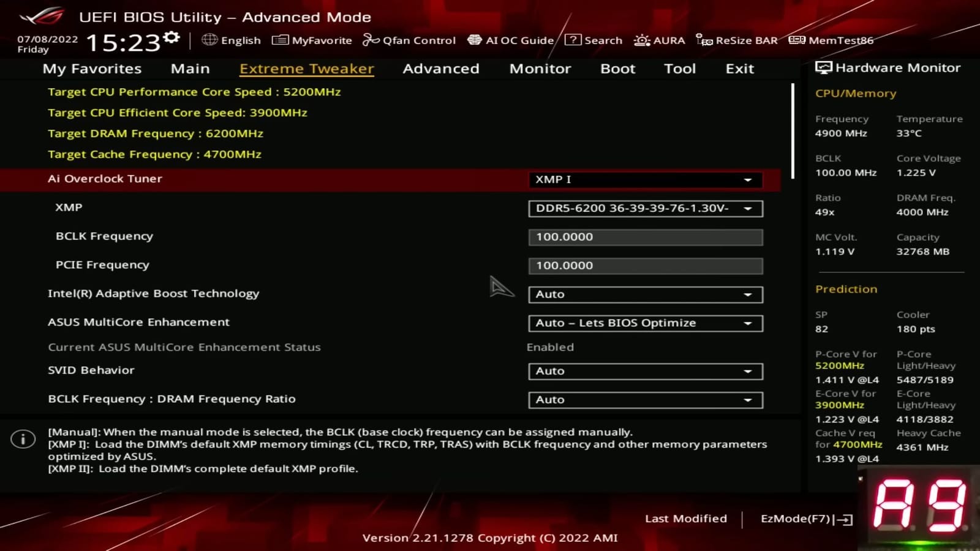The height and width of the screenshot is (551, 980).
Task: Open the Ai Overclock Tuner dropdown
Action: click(645, 179)
